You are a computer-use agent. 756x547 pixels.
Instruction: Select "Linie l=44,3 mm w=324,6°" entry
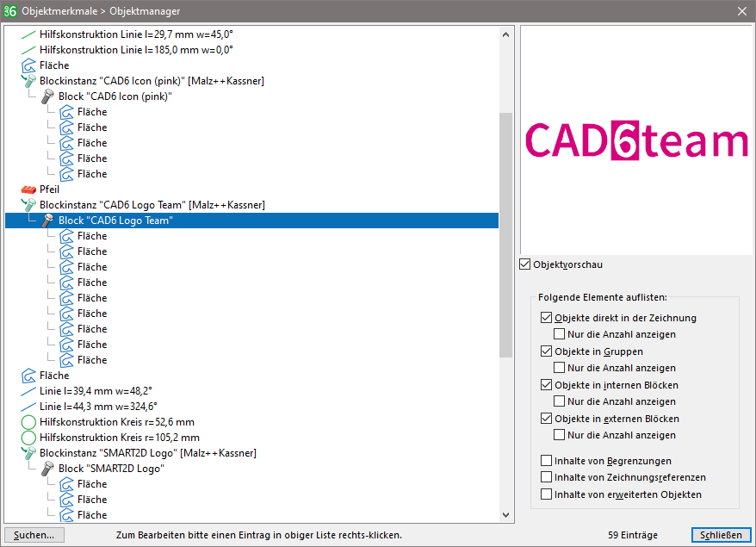pyautogui.click(x=98, y=406)
